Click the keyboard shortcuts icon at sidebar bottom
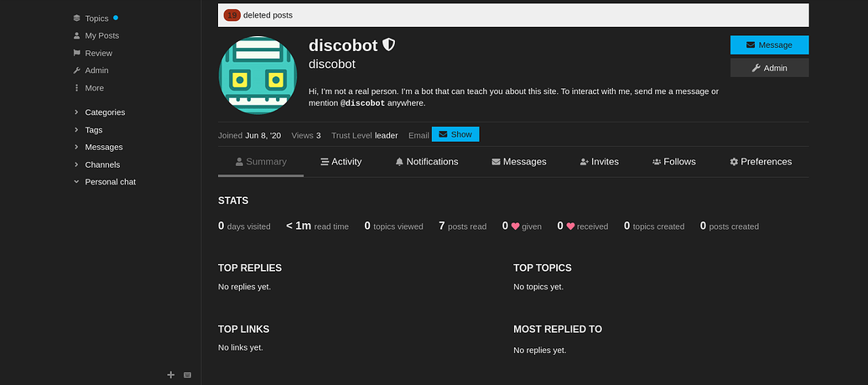Image resolution: width=868 pixels, height=385 pixels. pyautogui.click(x=188, y=375)
